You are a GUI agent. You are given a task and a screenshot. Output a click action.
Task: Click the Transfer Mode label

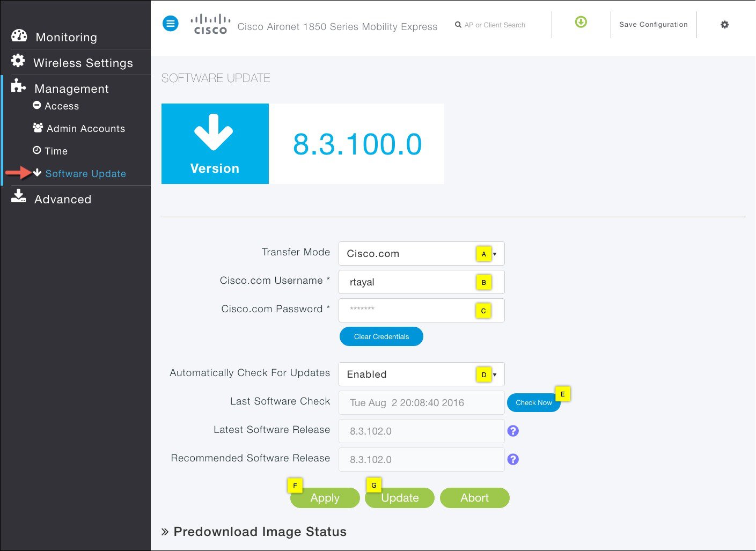pos(296,252)
